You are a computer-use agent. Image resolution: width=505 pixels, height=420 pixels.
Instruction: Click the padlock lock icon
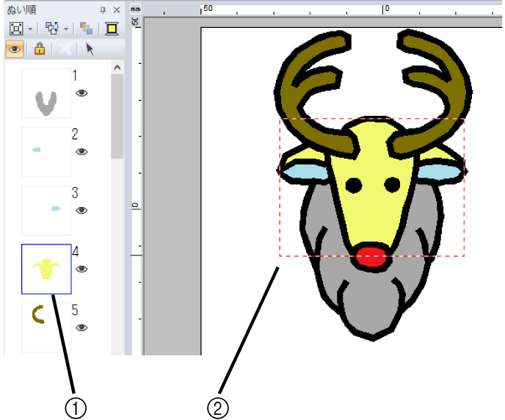pyautogui.click(x=40, y=48)
